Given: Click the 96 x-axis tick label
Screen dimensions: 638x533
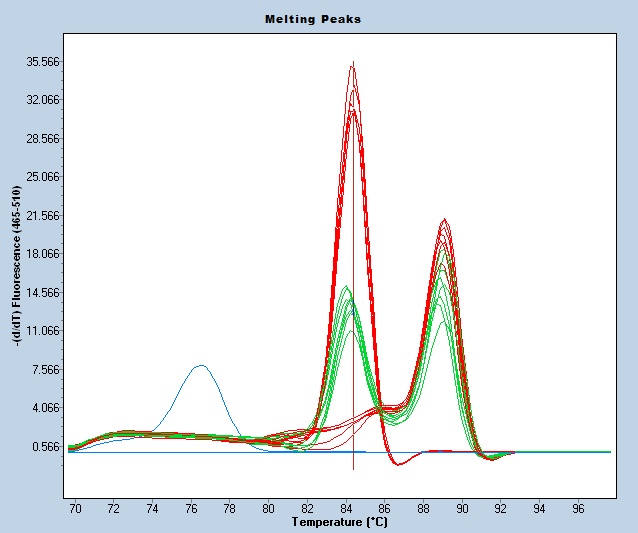Looking at the screenshot, I should (x=579, y=509).
